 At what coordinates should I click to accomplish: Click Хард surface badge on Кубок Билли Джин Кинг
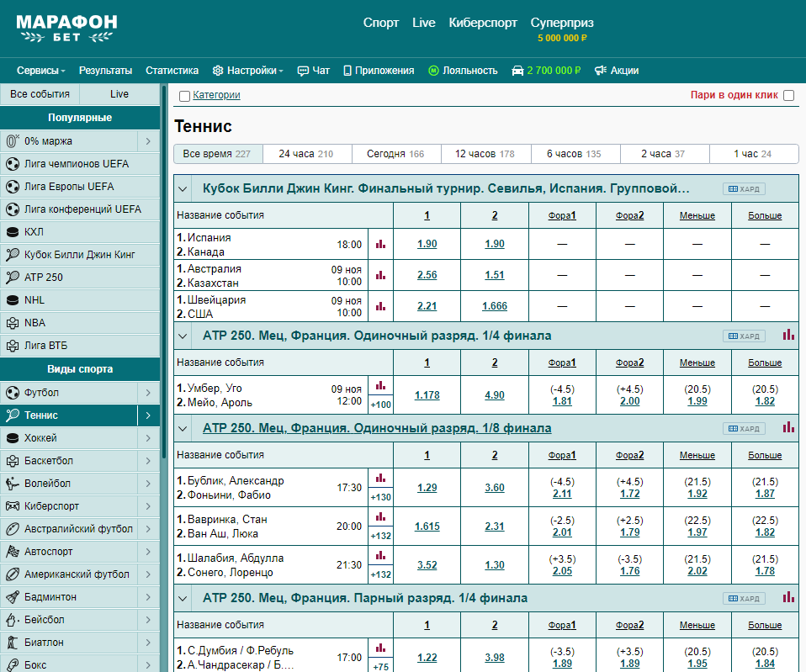coord(744,189)
